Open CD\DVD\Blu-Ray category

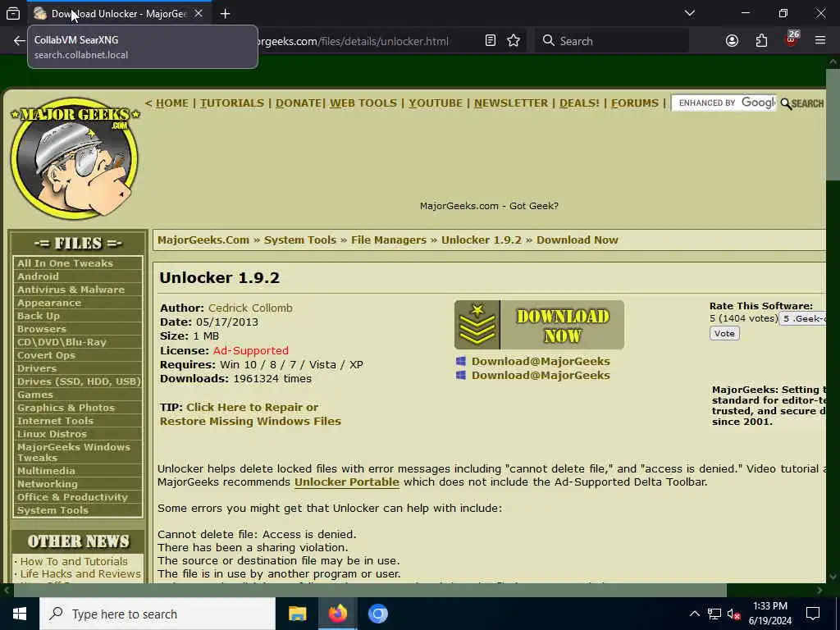62,342
